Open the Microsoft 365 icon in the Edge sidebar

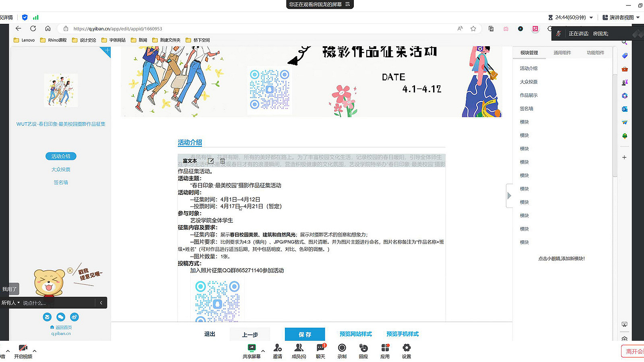click(625, 96)
